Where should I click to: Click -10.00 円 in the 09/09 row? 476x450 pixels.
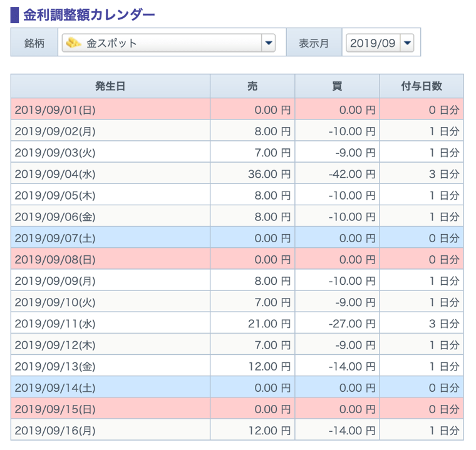click(352, 281)
